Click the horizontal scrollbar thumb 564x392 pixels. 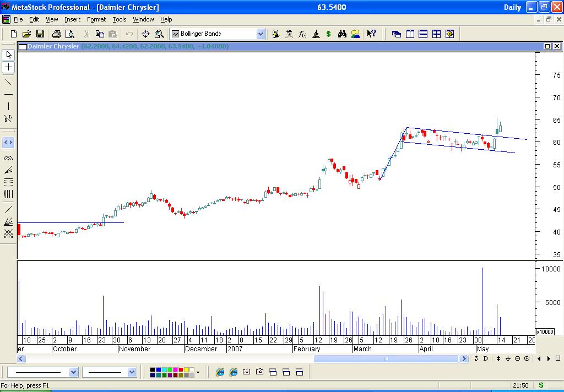(386, 358)
